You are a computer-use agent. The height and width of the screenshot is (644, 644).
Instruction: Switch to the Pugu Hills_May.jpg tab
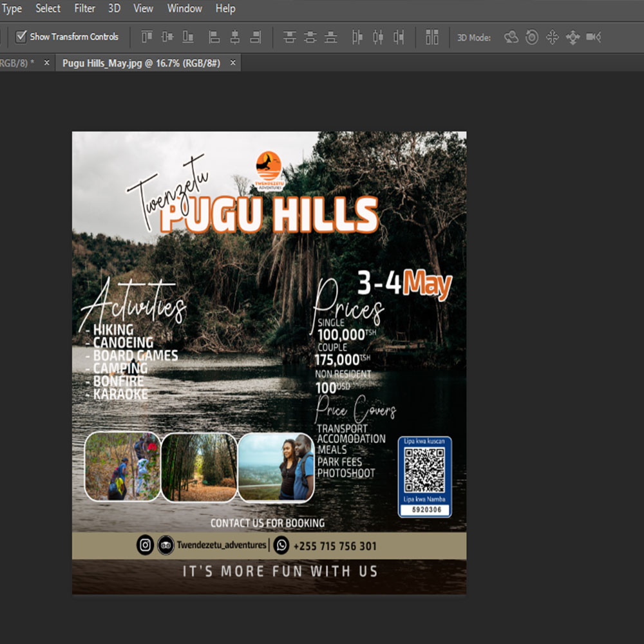(141, 62)
